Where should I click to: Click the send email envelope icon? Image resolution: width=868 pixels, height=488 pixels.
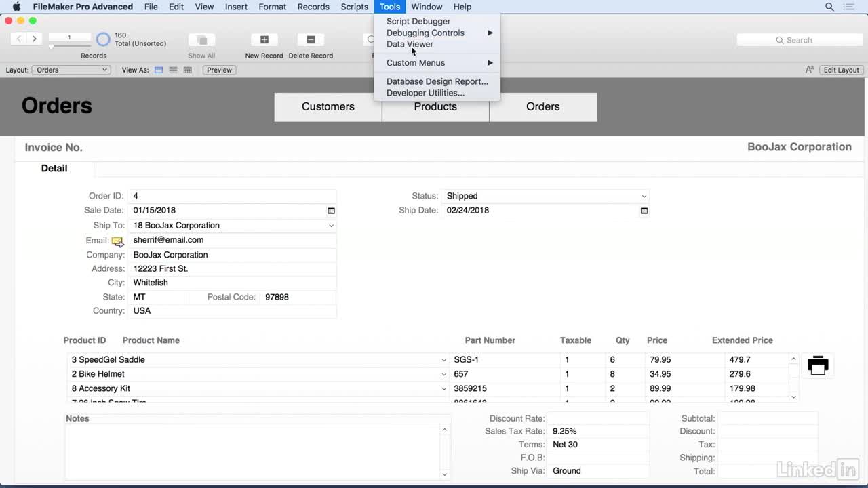(x=117, y=241)
